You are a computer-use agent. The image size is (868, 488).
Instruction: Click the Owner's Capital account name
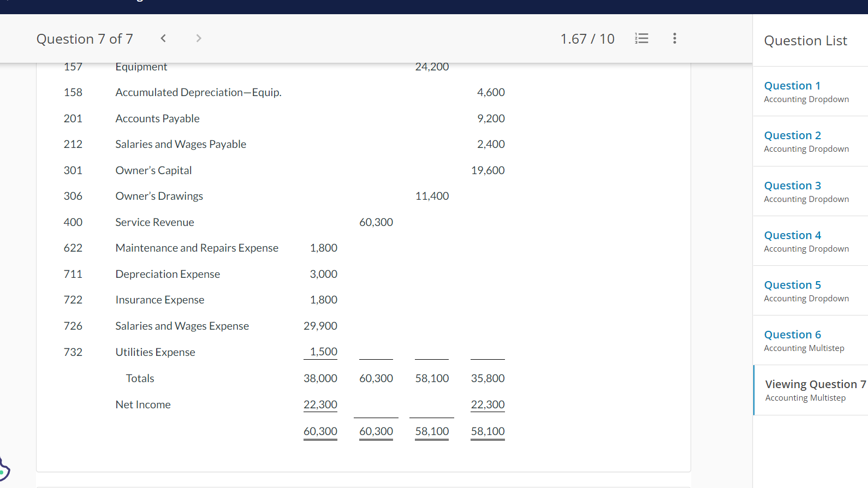pyautogui.click(x=153, y=170)
